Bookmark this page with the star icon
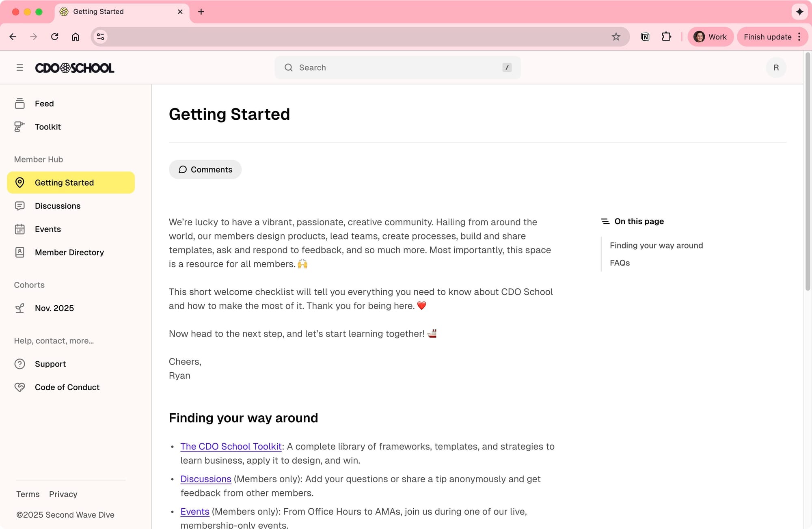 coord(616,37)
